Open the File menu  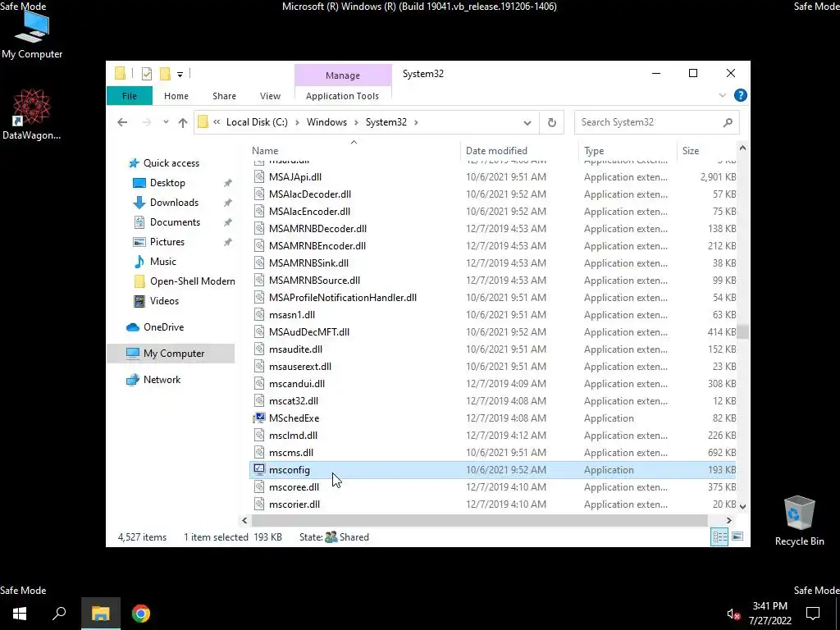129,96
